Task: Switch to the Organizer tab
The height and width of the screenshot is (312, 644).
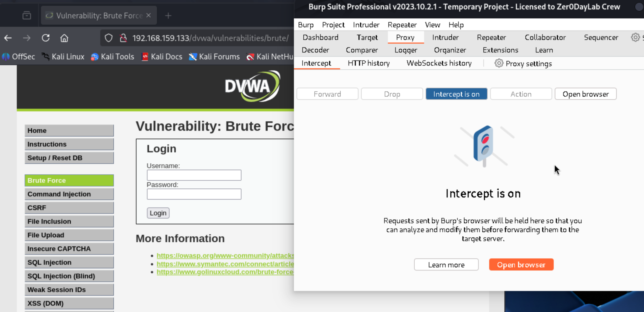Action: click(x=450, y=50)
